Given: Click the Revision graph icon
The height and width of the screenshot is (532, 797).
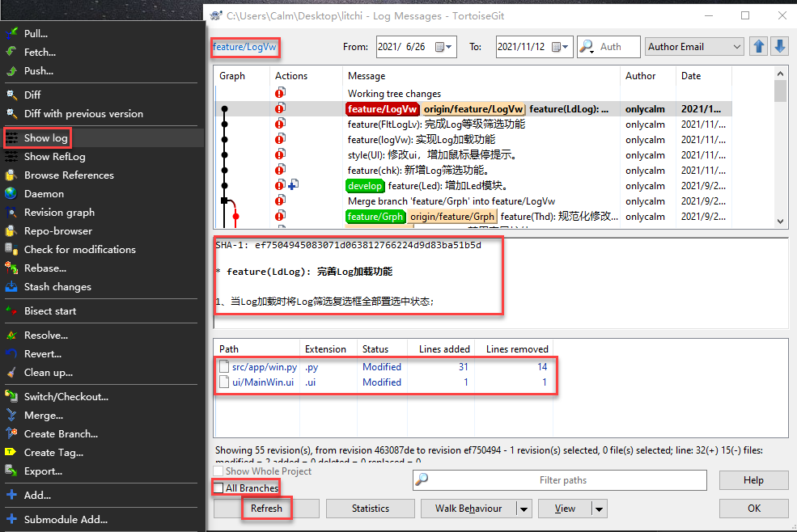Looking at the screenshot, I should (11, 213).
